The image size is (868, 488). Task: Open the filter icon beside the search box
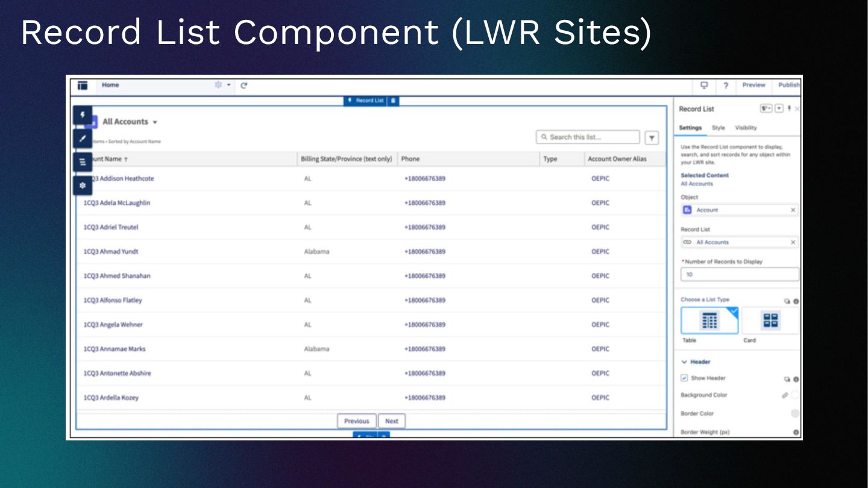pyautogui.click(x=652, y=138)
